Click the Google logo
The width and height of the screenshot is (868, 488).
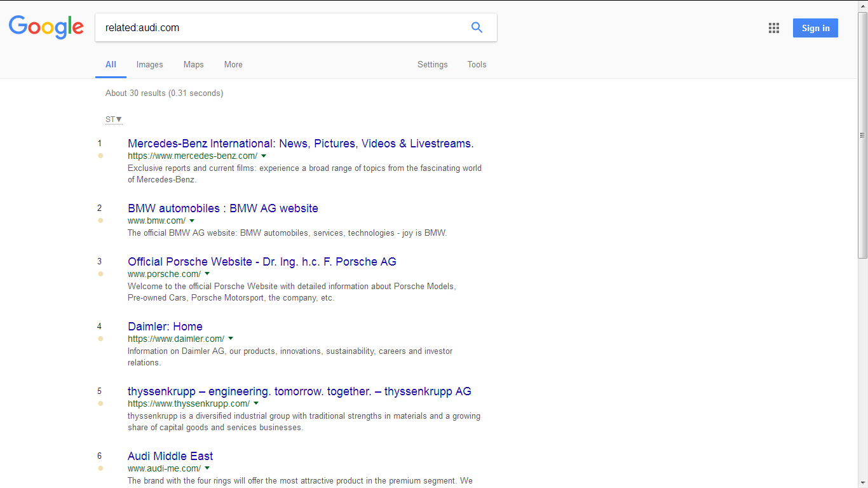(x=46, y=27)
